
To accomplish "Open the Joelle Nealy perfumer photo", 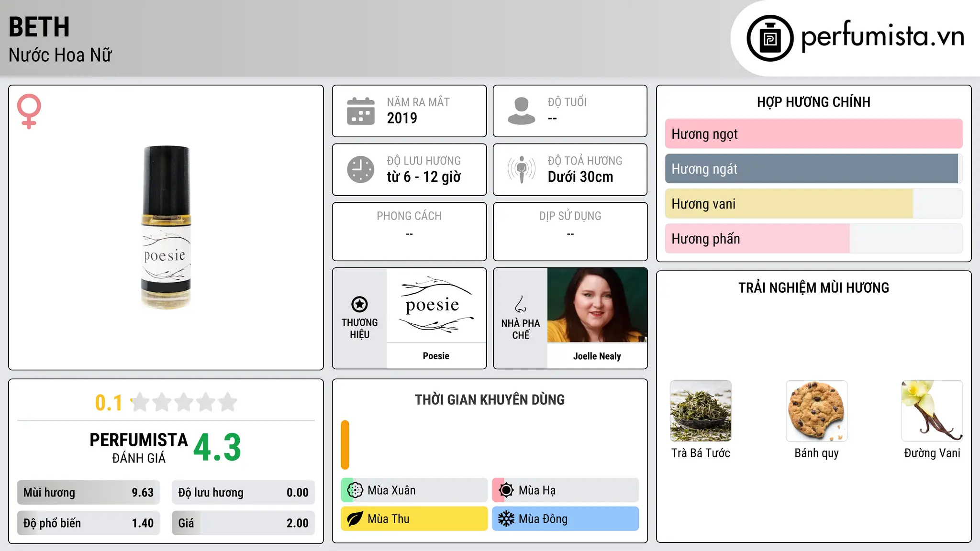I will 597,305.
